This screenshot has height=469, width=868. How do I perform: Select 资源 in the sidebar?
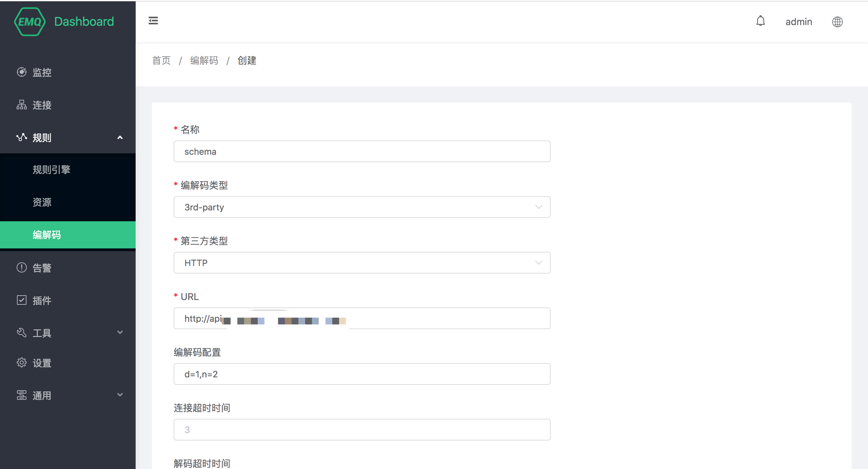pyautogui.click(x=42, y=202)
